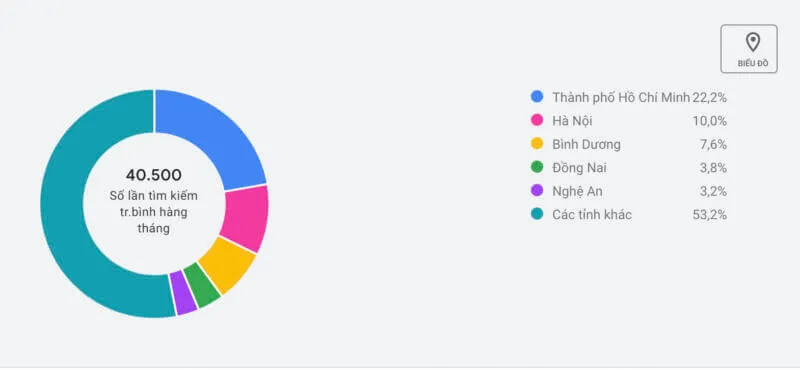Click the Biểu đồ map pin icon
This screenshot has width=800, height=370.
coord(753,42)
